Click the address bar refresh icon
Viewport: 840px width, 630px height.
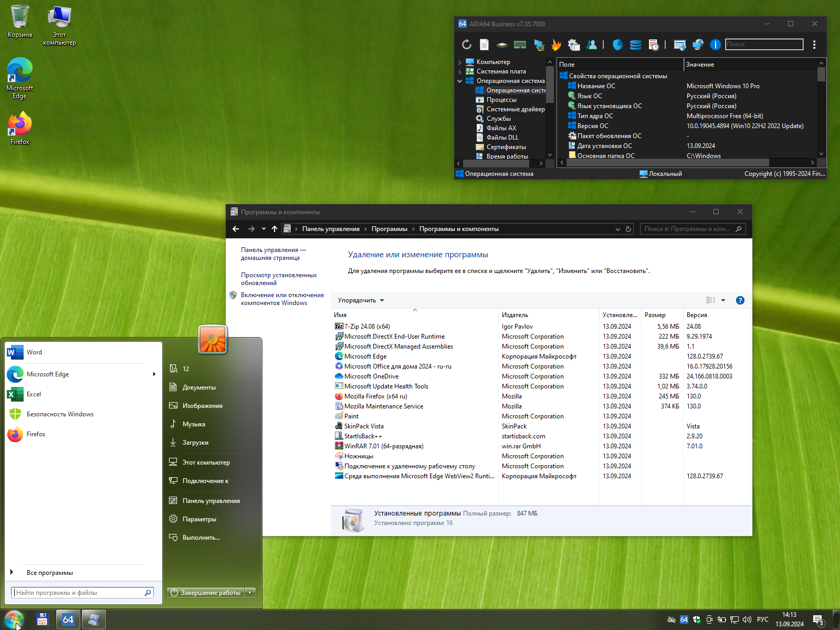click(x=628, y=229)
